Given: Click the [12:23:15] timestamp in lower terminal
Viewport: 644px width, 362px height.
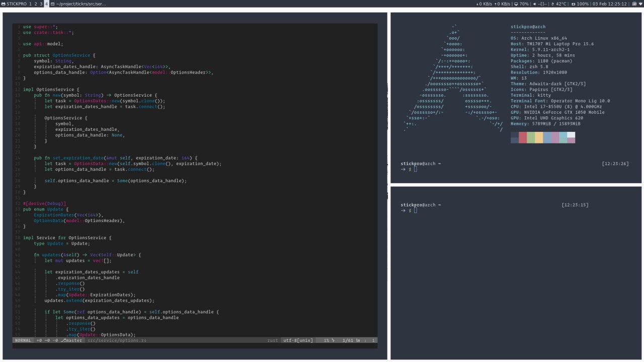Looking at the screenshot, I should click(575, 205).
